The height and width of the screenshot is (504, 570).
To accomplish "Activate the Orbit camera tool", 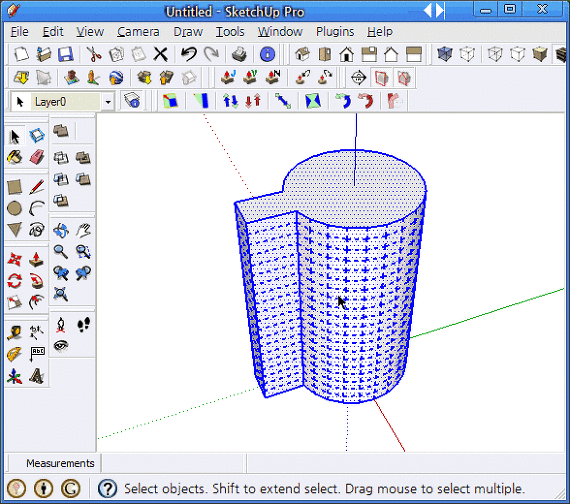I will coord(61,231).
